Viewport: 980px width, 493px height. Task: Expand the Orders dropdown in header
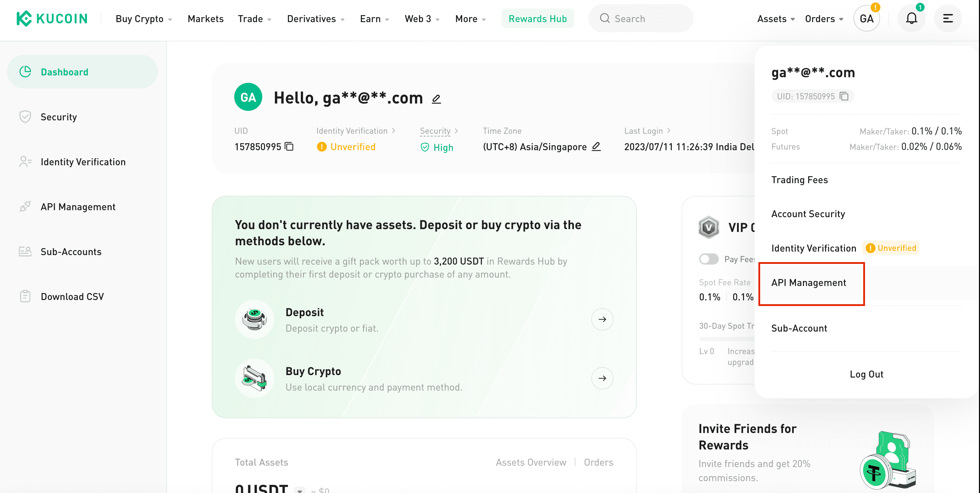[824, 19]
